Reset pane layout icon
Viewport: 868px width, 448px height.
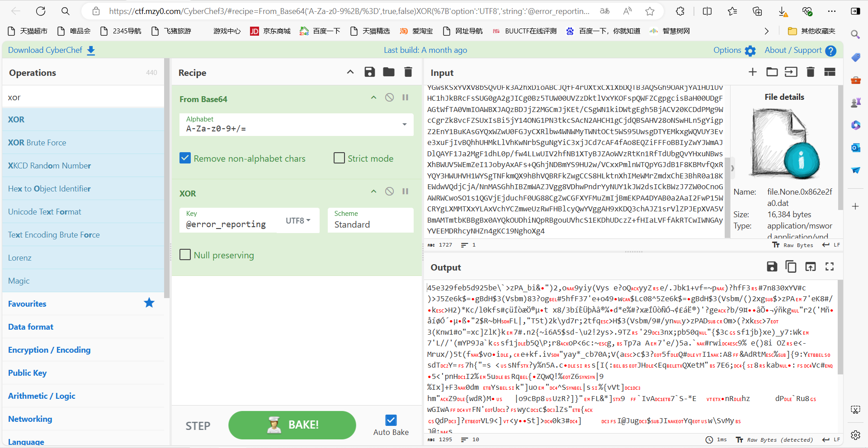tap(830, 72)
